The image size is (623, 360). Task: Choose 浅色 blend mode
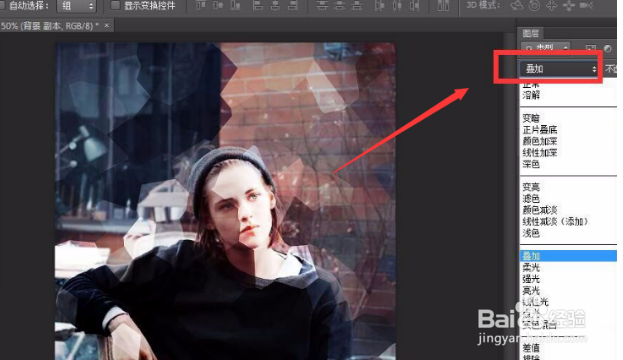click(531, 233)
